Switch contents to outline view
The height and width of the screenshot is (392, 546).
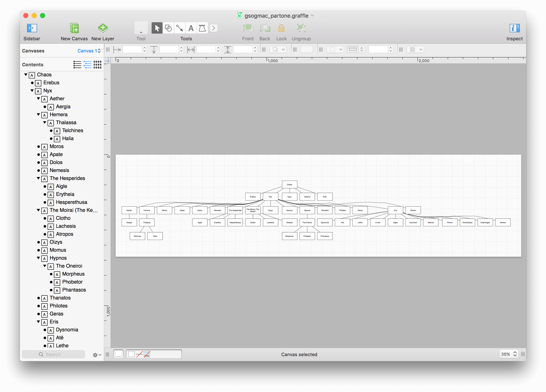coord(87,65)
